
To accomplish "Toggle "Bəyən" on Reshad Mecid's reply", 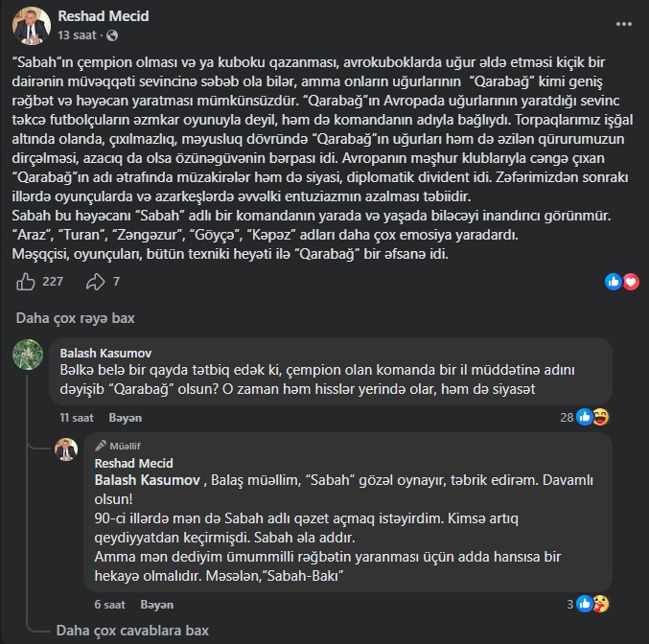I will [157, 605].
